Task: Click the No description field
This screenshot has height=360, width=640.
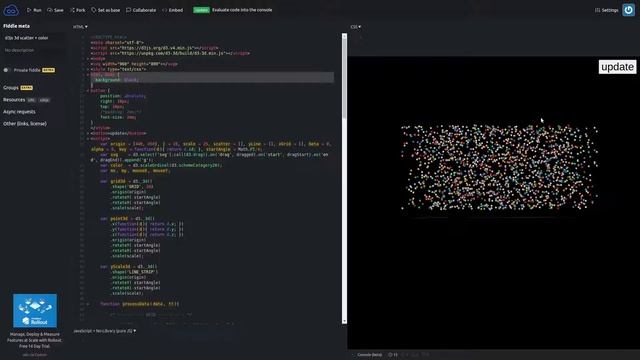Action: click(33, 50)
